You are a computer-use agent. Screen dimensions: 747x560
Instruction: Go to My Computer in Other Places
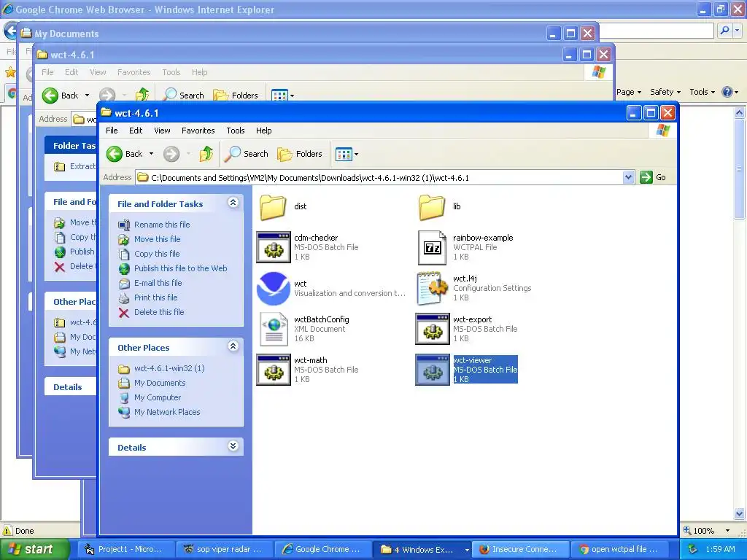[x=158, y=397]
